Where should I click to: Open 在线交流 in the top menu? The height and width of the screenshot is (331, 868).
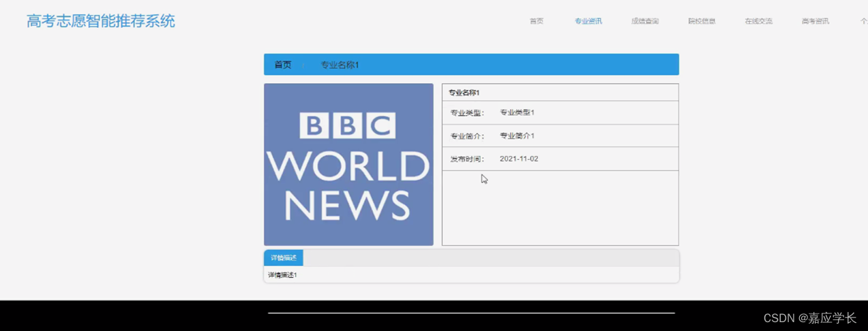758,21
